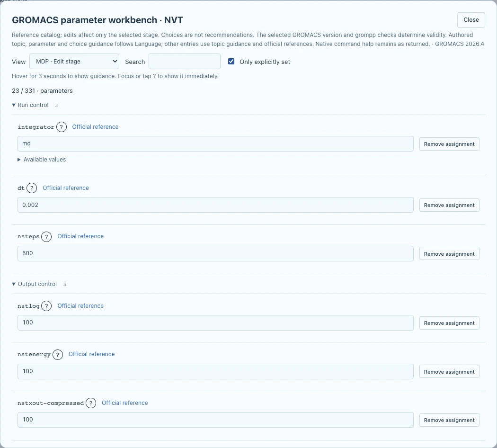This screenshot has height=448, width=497.
Task: Open Official reference link for nsteps
Action: [80, 236]
